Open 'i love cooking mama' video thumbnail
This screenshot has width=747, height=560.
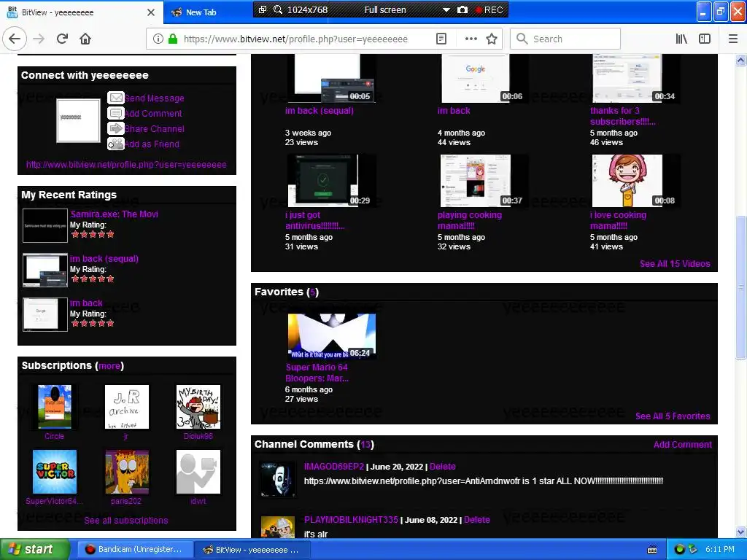pyautogui.click(x=636, y=181)
